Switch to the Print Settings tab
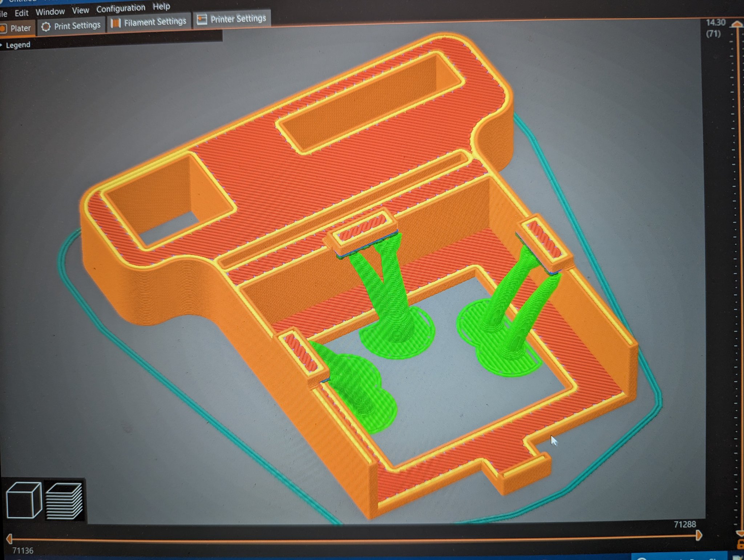 [x=77, y=25]
